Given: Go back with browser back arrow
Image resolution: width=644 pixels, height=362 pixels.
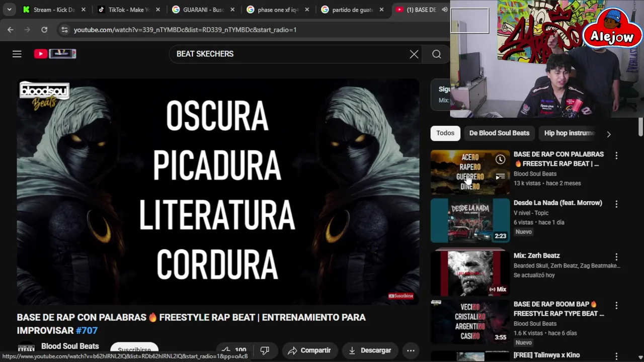Looking at the screenshot, I should pyautogui.click(x=11, y=30).
